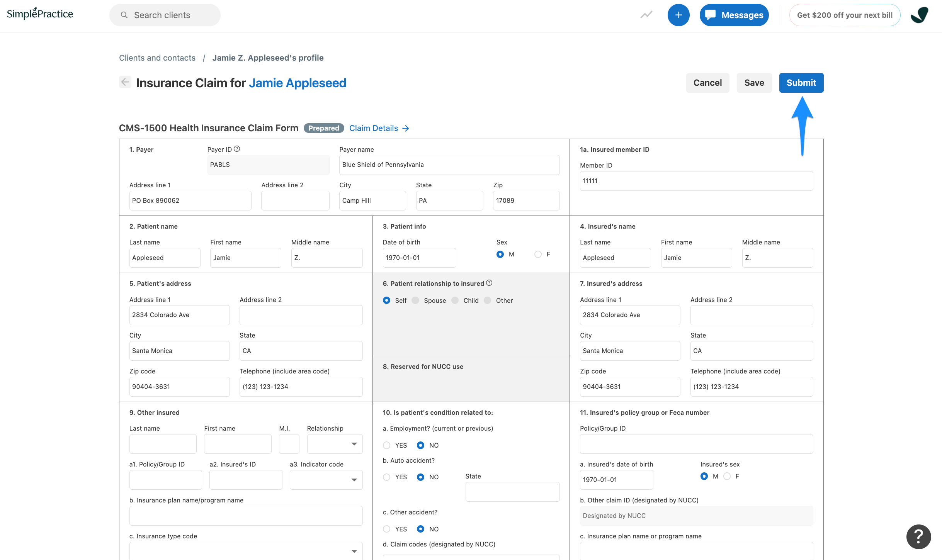Image resolution: width=942 pixels, height=560 pixels.
Task: Click the Other insured M.I. field
Action: point(289,444)
